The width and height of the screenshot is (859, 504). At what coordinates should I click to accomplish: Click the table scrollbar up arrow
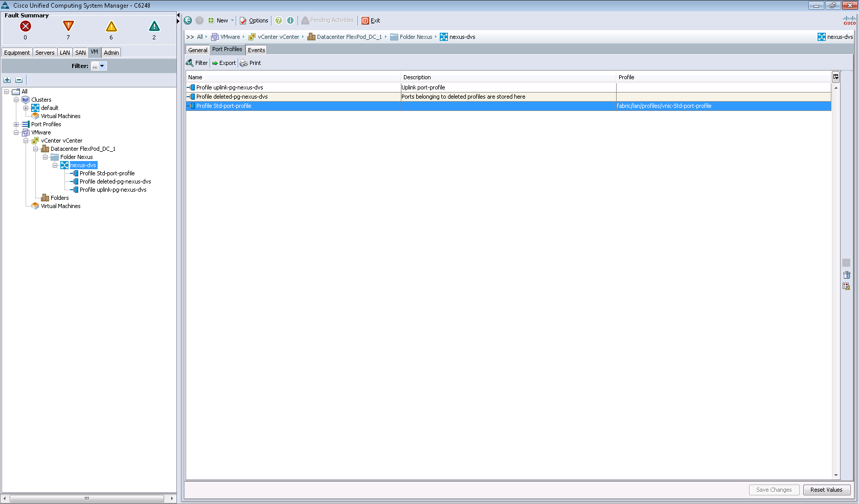[836, 88]
